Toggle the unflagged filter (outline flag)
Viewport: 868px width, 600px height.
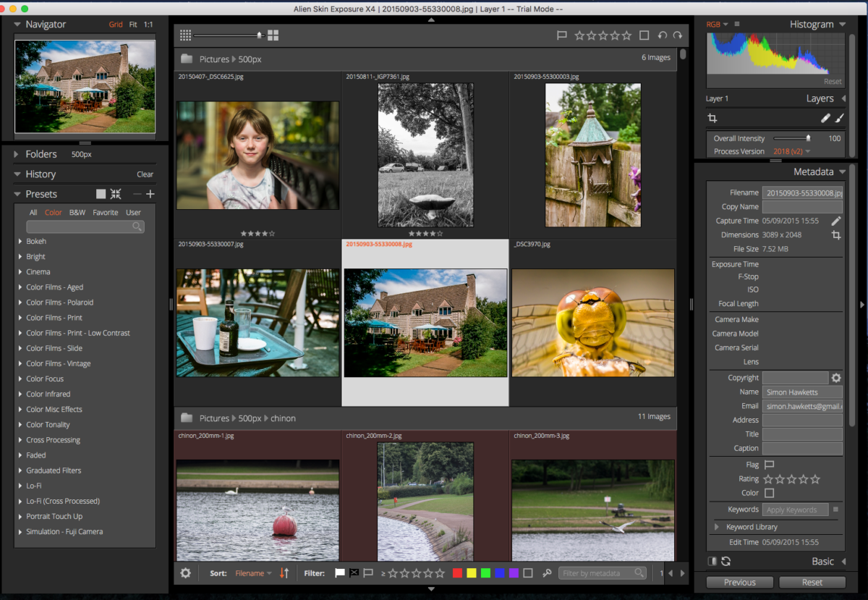tap(368, 573)
